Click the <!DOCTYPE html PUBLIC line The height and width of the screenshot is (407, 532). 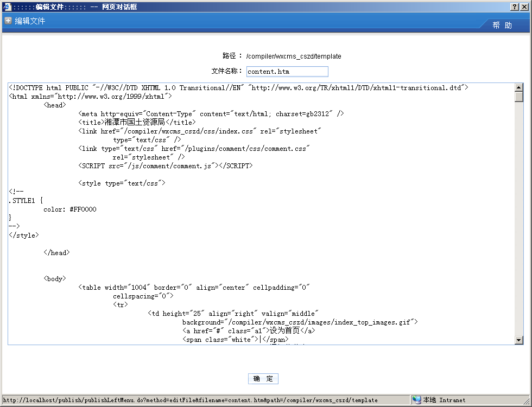tap(238, 88)
